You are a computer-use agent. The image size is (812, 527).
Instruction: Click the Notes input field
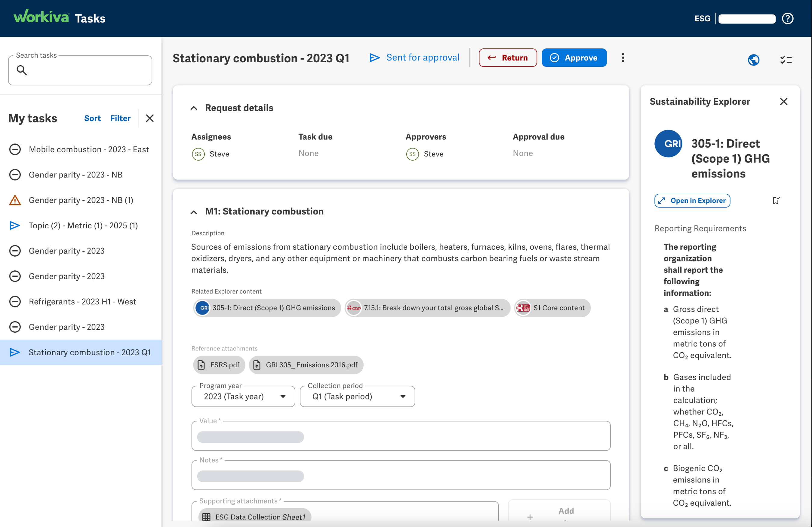tap(401, 475)
